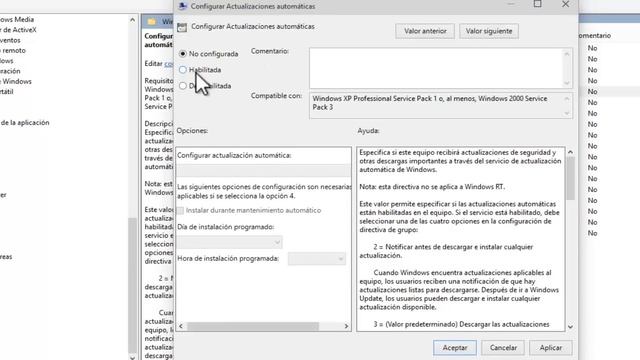Click Opciones panel left scroll arrow
The width and height of the screenshot is (640, 360).
181,326
